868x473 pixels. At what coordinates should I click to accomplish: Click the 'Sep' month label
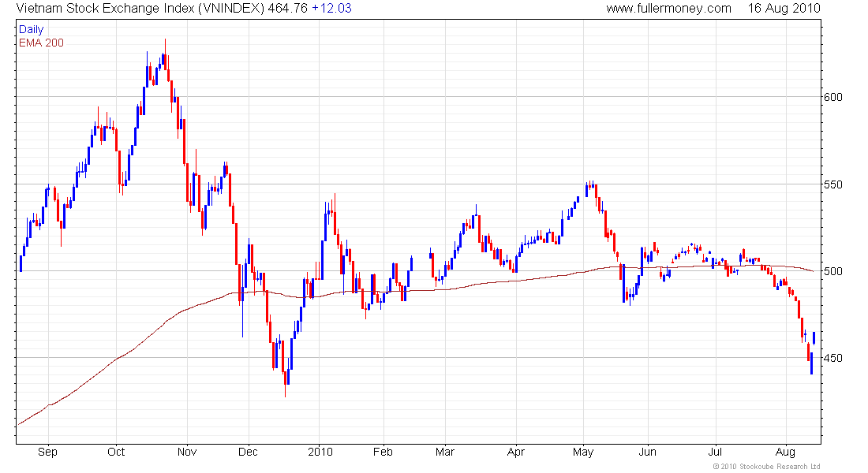(47, 452)
